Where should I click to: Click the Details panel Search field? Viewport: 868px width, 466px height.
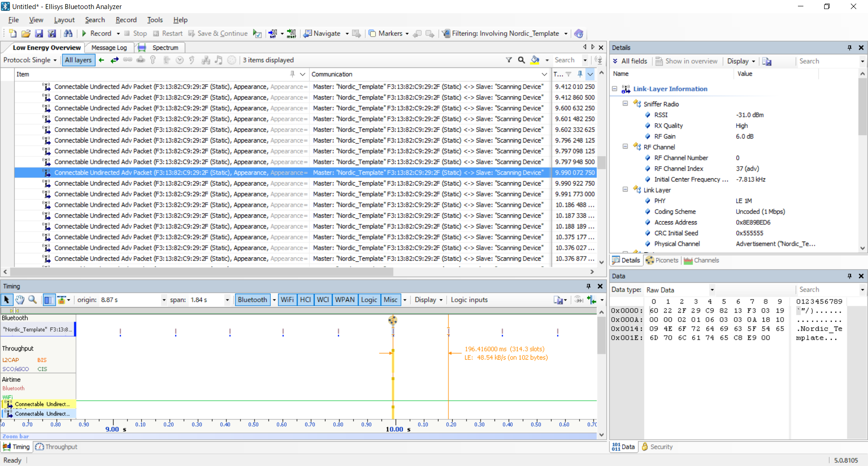(828, 61)
